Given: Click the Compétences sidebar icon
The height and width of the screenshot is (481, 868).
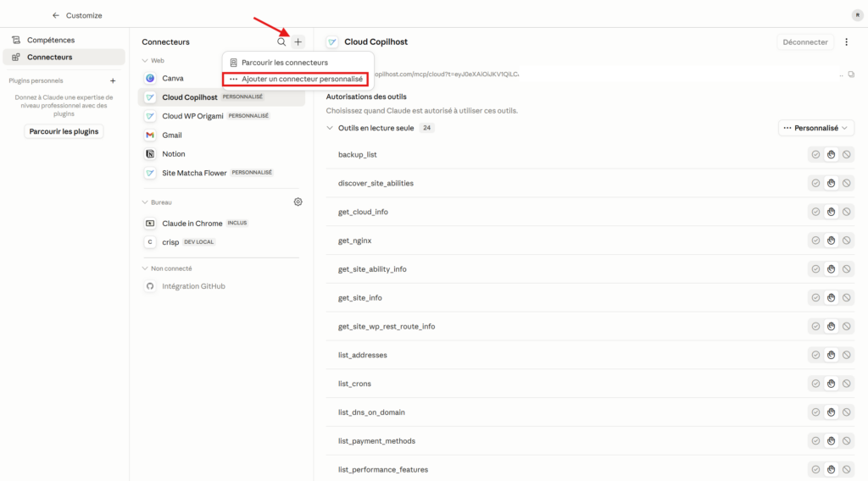Looking at the screenshot, I should 16,40.
